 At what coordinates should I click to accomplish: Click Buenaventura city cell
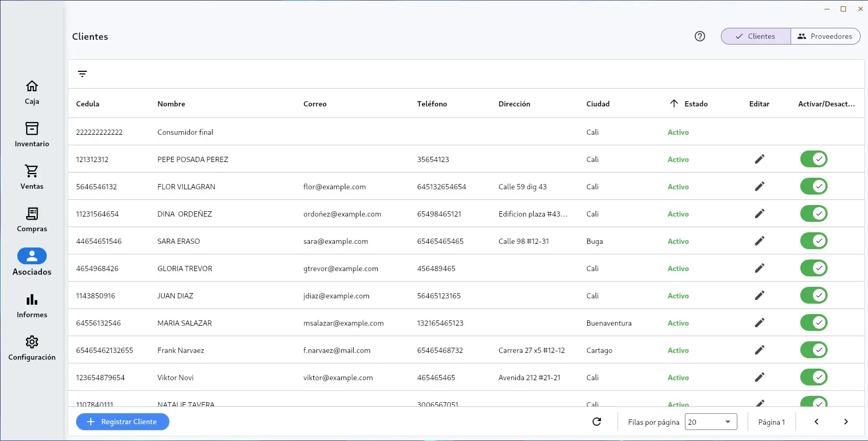click(x=609, y=323)
